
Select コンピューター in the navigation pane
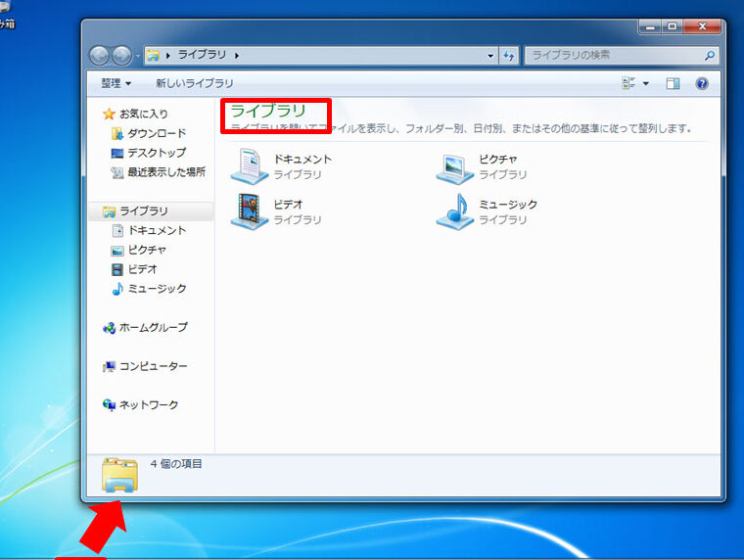[x=153, y=366]
